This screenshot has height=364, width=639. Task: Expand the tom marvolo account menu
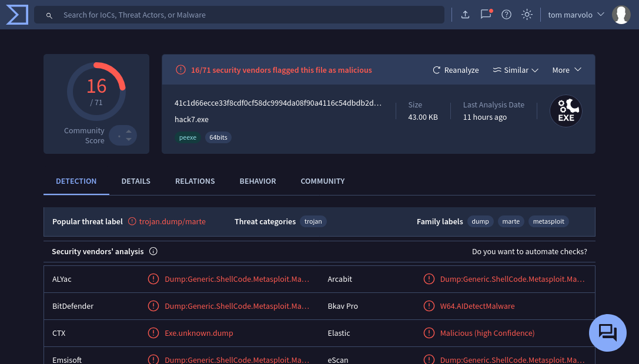click(x=576, y=15)
